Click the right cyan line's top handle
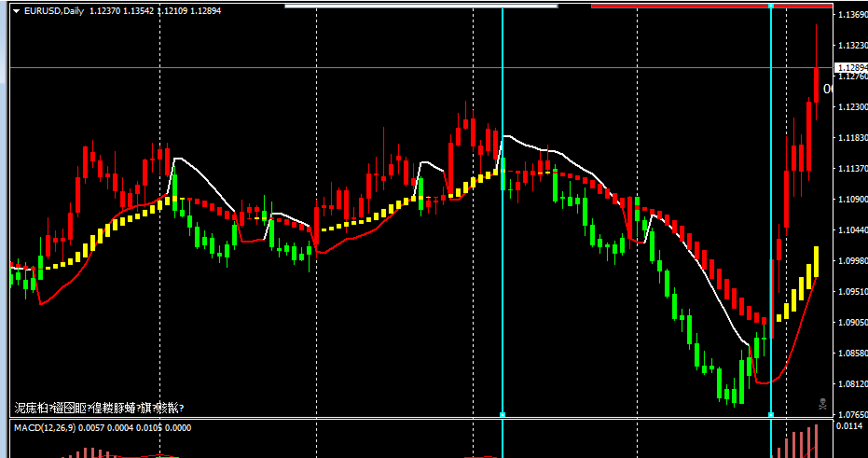 [x=771, y=6]
